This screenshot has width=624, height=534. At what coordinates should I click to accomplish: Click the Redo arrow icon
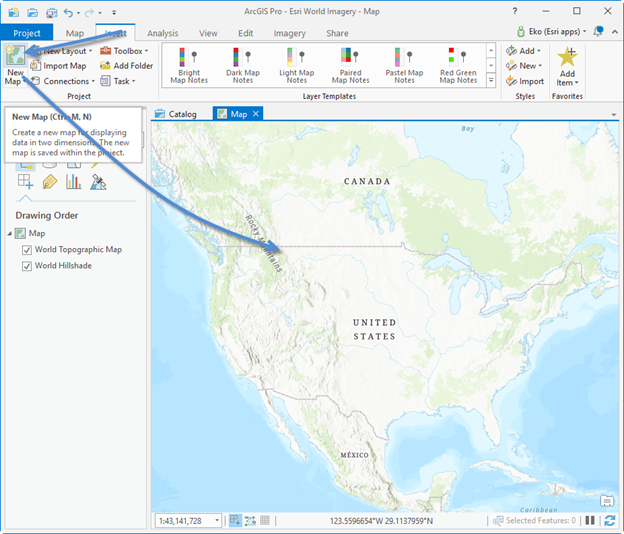[x=89, y=12]
